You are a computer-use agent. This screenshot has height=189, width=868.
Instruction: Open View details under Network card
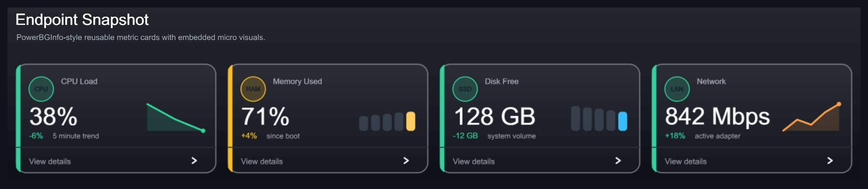pos(686,161)
